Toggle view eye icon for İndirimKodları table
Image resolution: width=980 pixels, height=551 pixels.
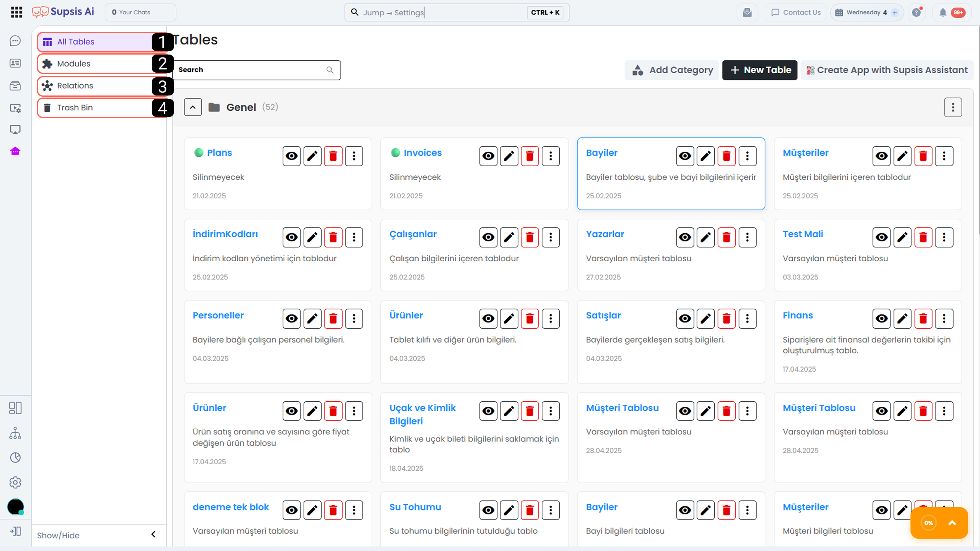coord(291,237)
